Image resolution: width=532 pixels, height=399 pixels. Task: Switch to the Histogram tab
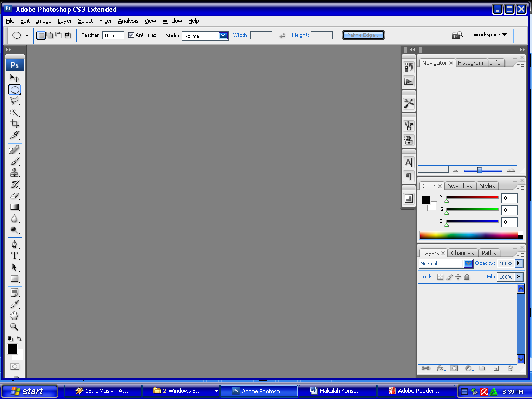[470, 63]
